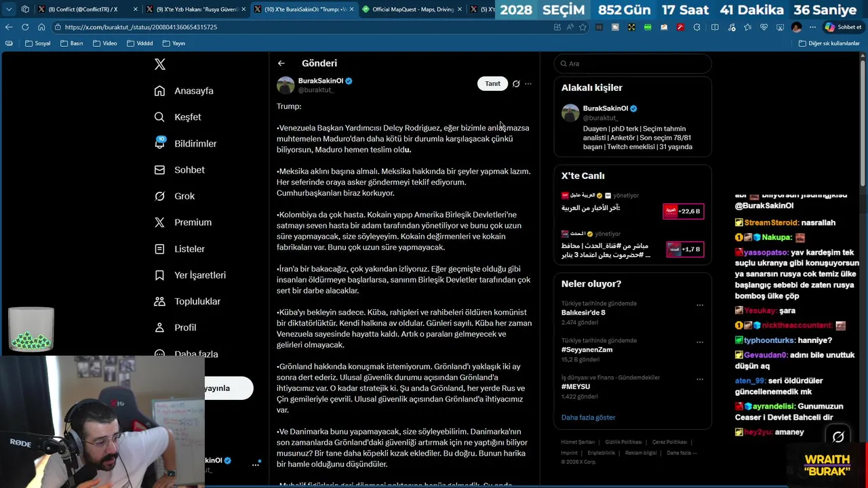Switch to Conflict (@ConflictTR) tab
Screen dimensions: 868x488
[x=83, y=9]
